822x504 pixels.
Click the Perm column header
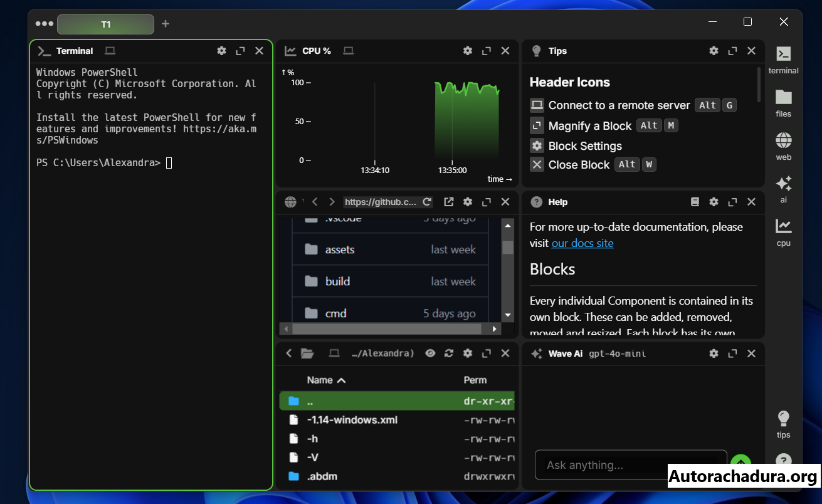[475, 380]
